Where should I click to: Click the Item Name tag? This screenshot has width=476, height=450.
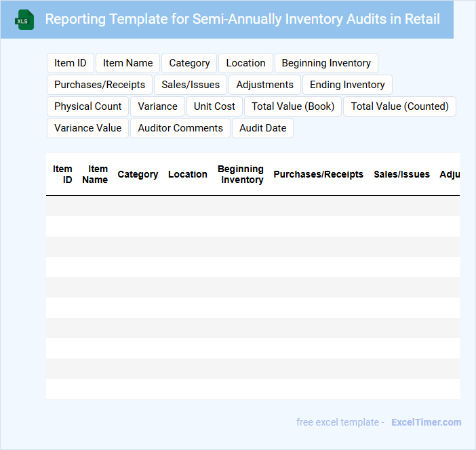(127, 63)
